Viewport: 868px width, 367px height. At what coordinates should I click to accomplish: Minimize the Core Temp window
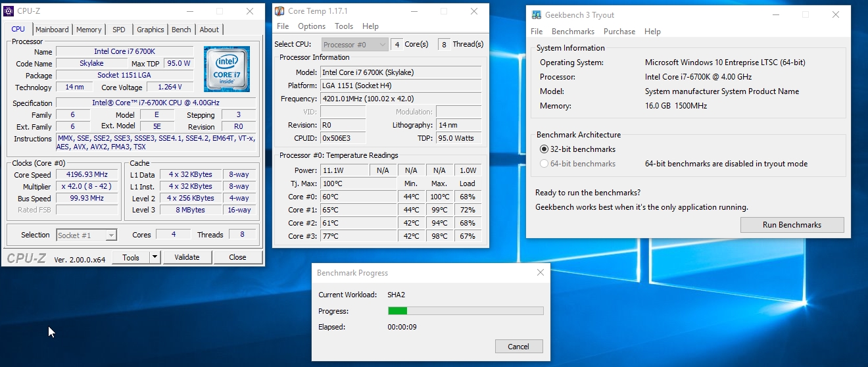point(414,11)
